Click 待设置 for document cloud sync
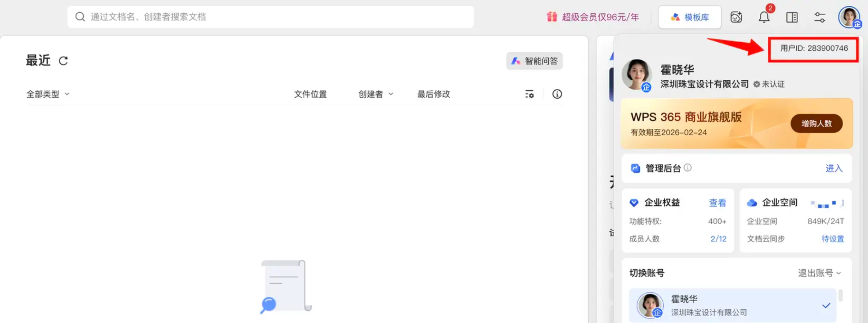Image resolution: width=868 pixels, height=323 pixels. coord(832,239)
